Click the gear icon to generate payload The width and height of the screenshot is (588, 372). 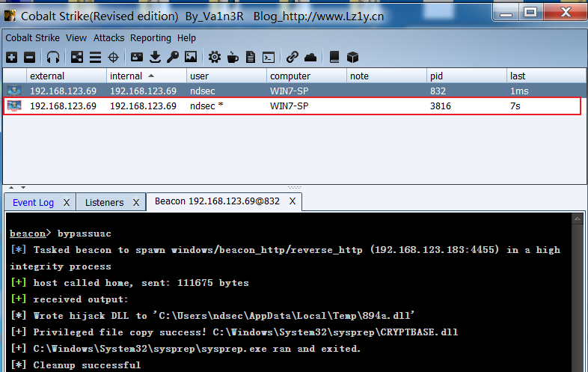[215, 58]
